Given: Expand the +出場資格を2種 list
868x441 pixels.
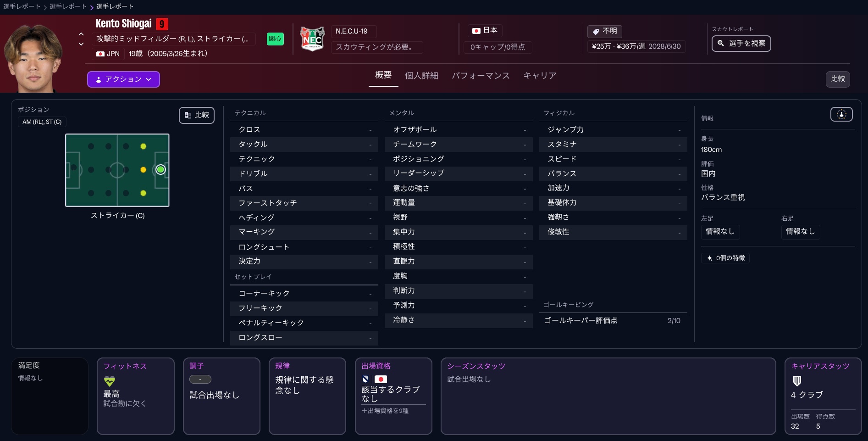Looking at the screenshot, I should (385, 411).
